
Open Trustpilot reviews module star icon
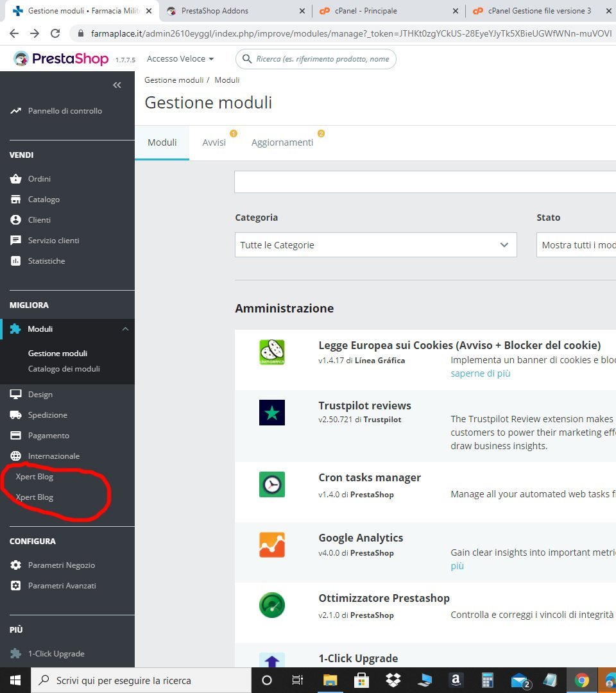tap(272, 413)
